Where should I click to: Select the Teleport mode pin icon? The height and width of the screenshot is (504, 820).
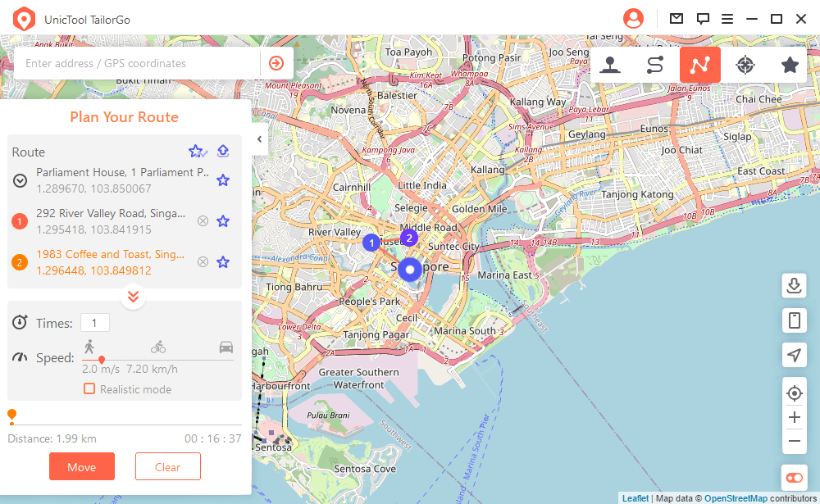(610, 65)
